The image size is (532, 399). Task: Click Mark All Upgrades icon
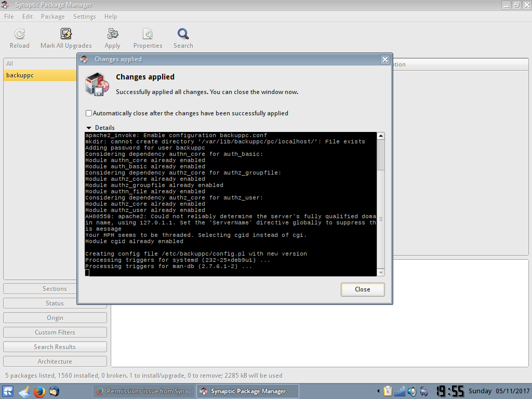(x=66, y=34)
